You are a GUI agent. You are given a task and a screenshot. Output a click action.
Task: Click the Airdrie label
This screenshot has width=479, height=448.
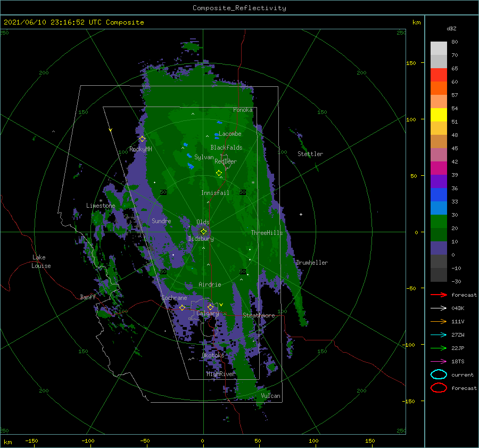click(210, 284)
